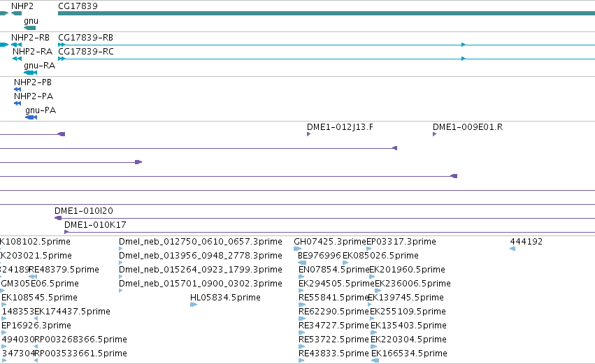Click the gnu-RA transcript label
Viewport: 595px width, 364px height.
39,66
